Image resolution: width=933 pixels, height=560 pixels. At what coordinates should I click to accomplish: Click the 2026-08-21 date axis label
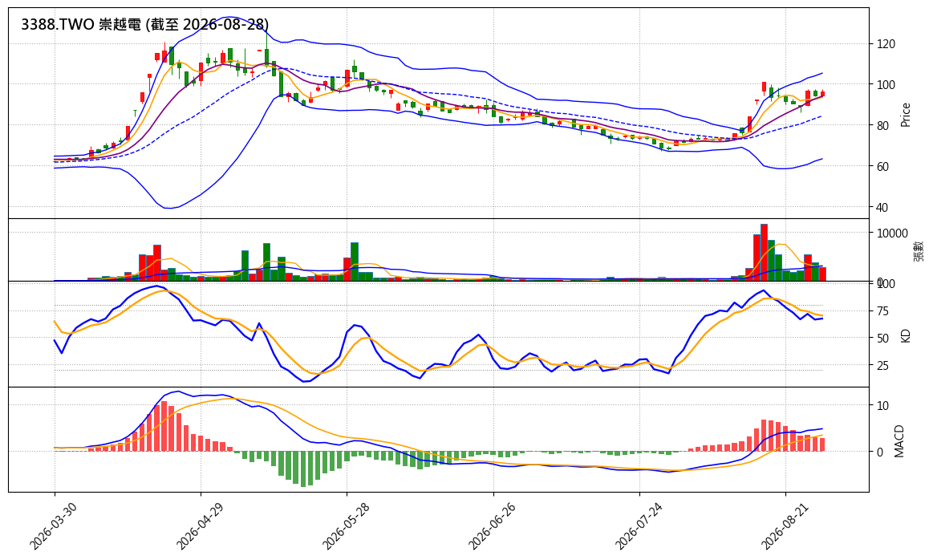(785, 526)
